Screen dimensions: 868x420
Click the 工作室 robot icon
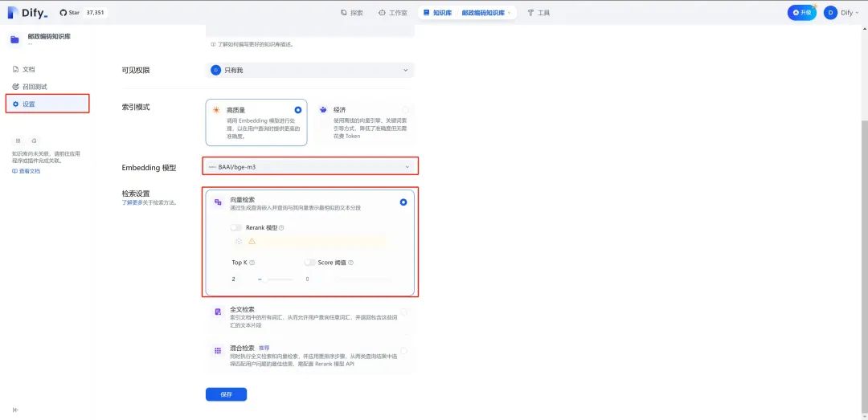[x=382, y=12]
